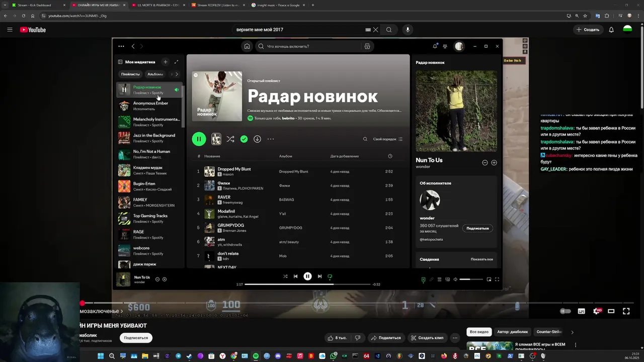Go to Spotify Home via house icon
The height and width of the screenshot is (362, 644).
pos(247,46)
